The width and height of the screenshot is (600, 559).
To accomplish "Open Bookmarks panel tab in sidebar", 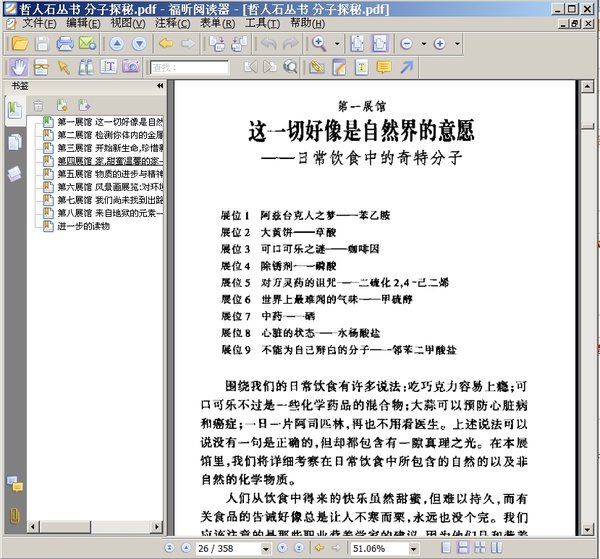I will [x=15, y=110].
